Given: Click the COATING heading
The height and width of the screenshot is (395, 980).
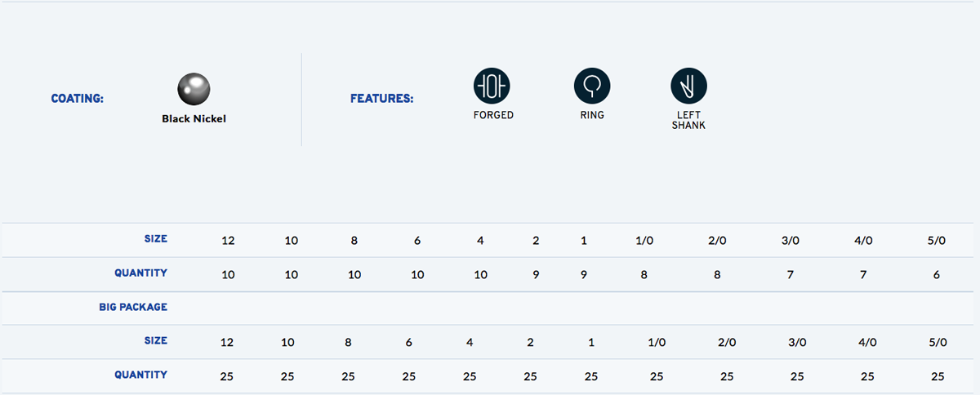Looking at the screenshot, I should [77, 99].
